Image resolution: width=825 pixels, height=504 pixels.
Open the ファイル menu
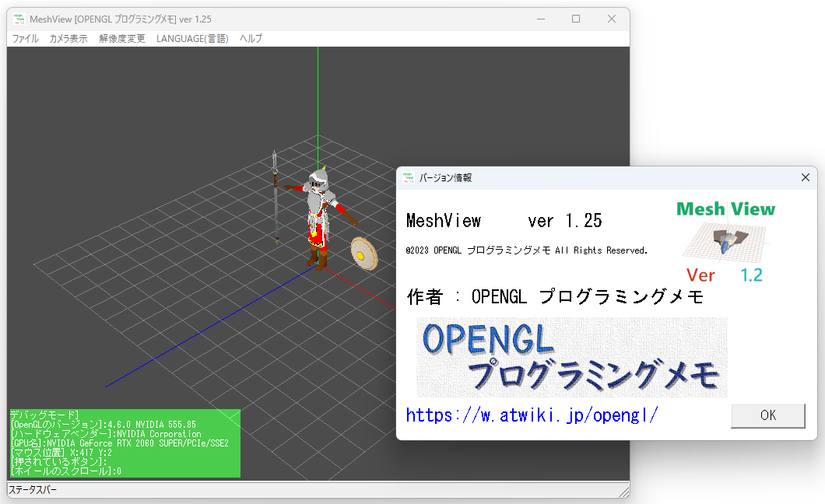(x=25, y=38)
